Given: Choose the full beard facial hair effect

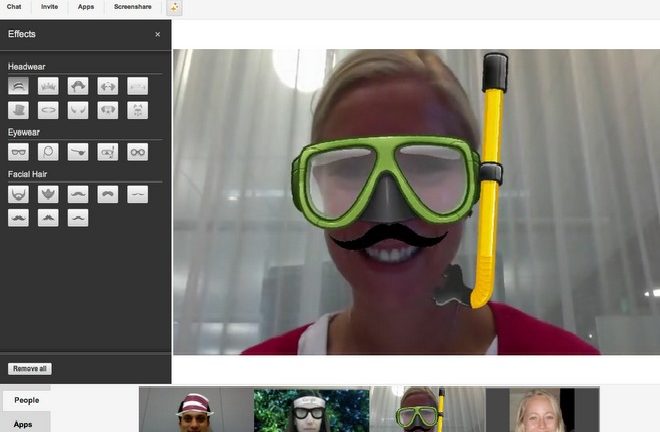Looking at the screenshot, I should (18, 194).
